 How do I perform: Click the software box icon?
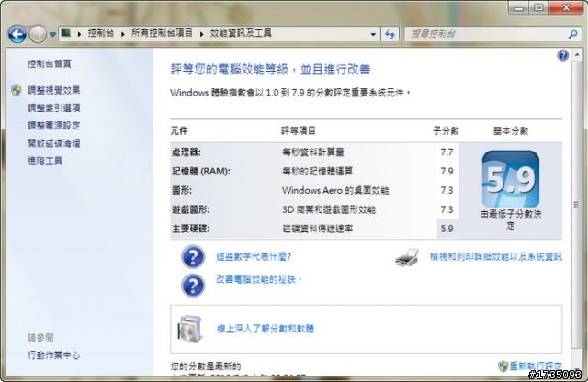(x=190, y=329)
